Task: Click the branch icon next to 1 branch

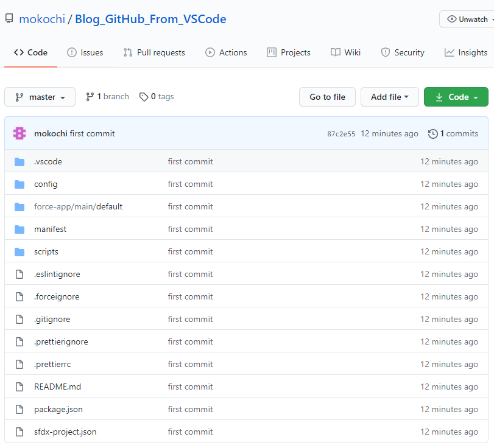Action: pos(90,97)
